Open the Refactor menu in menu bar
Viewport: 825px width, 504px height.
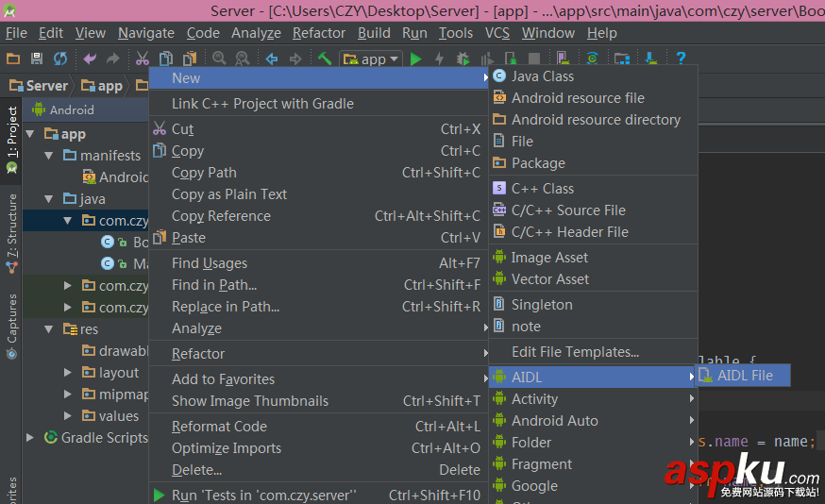(319, 32)
